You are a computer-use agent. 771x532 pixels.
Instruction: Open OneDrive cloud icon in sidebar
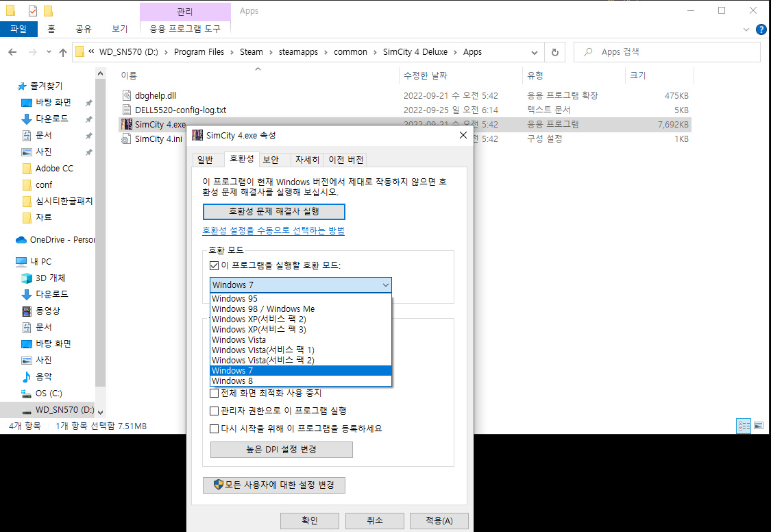tap(21, 240)
